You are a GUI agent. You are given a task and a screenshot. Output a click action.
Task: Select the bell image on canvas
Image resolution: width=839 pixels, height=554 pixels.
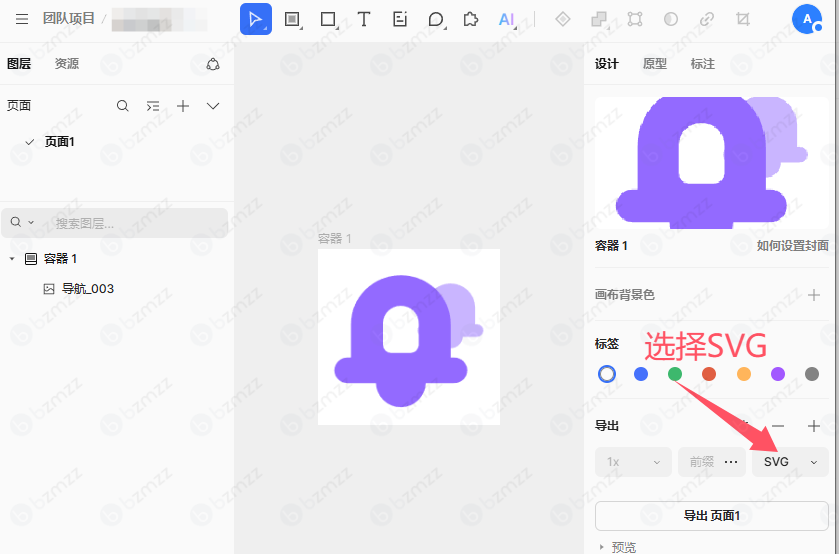[409, 340]
